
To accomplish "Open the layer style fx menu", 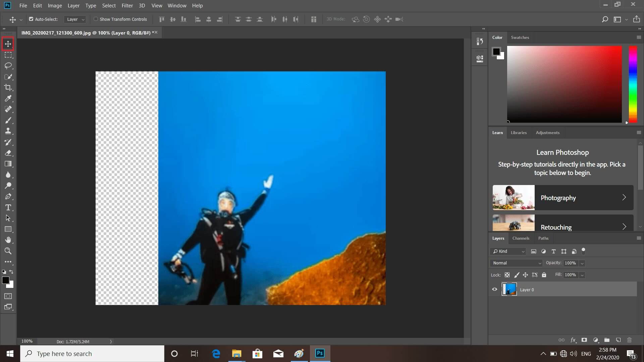I will (573, 340).
